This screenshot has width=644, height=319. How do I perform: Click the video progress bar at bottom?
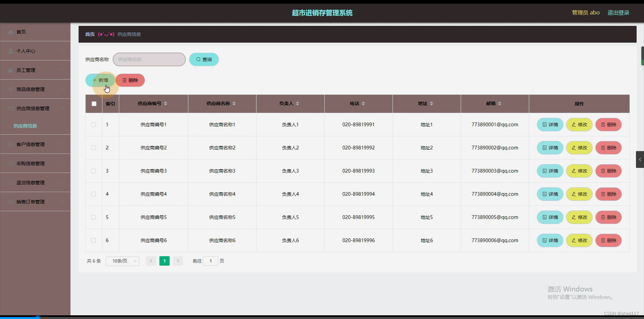click(322, 317)
